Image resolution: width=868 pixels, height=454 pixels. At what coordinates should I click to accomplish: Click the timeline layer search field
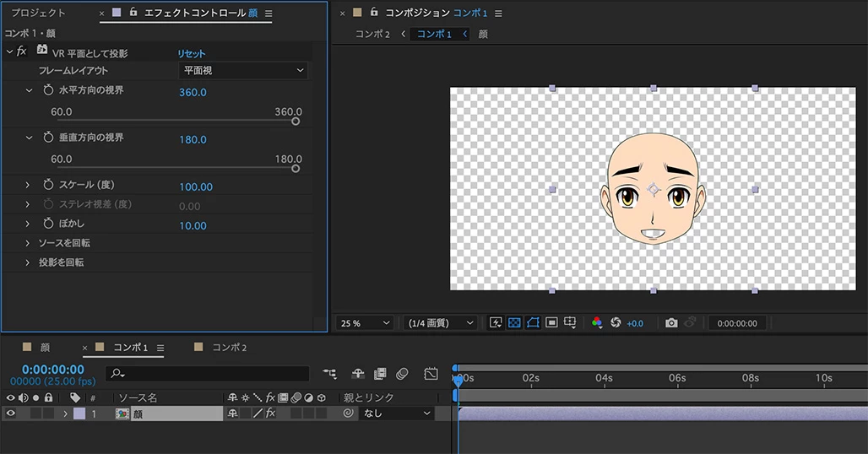click(207, 374)
